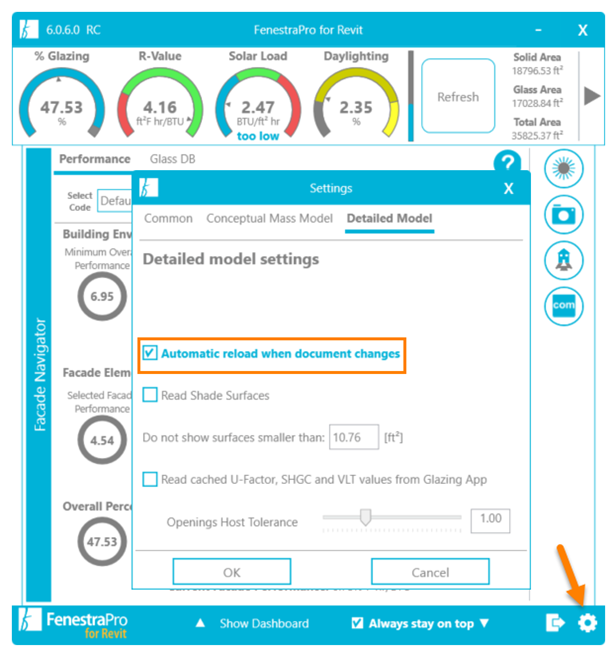The width and height of the screenshot is (613, 651).
Task: Open the Performance tab
Action: [x=95, y=159]
